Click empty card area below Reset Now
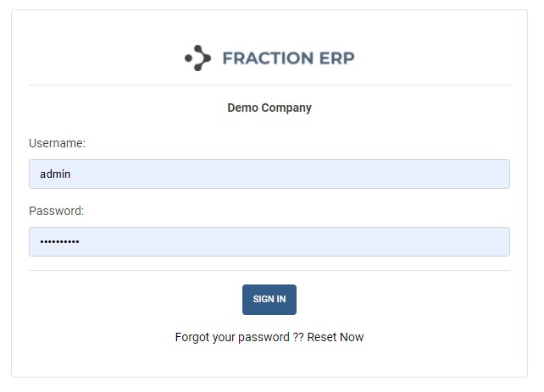 point(269,362)
